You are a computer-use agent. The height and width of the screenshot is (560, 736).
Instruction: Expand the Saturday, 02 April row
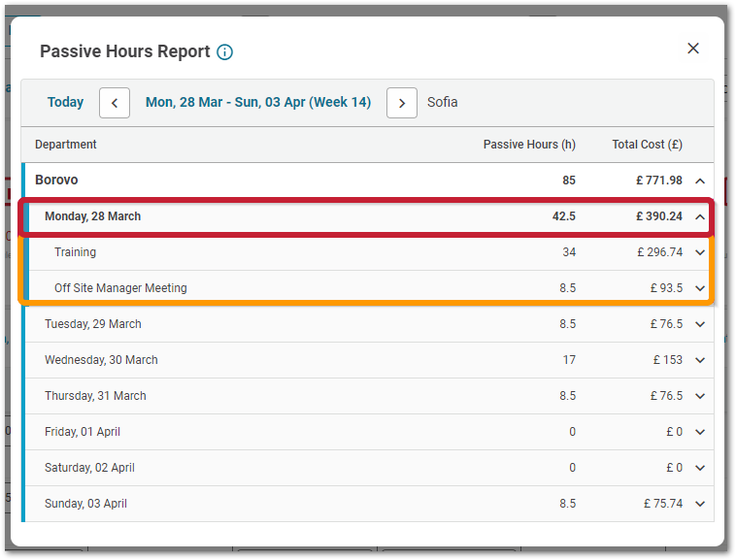(x=700, y=468)
